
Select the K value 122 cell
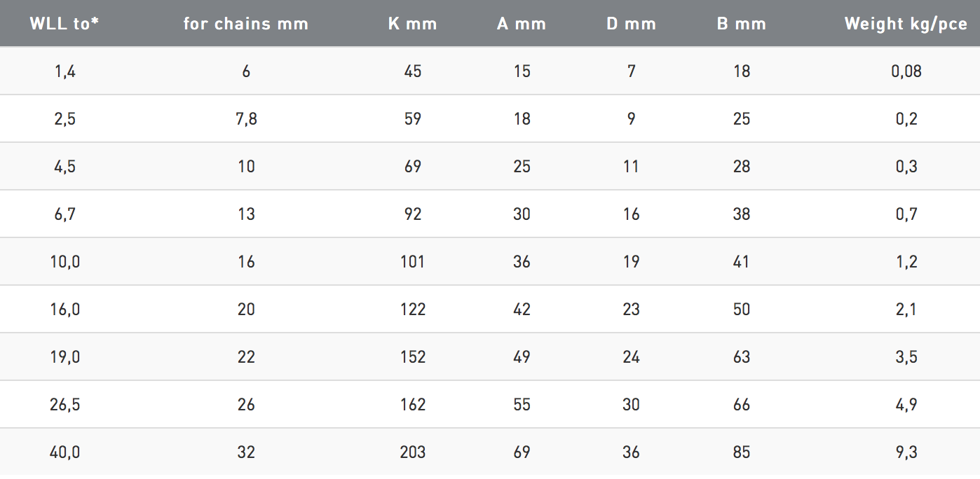[x=413, y=310]
